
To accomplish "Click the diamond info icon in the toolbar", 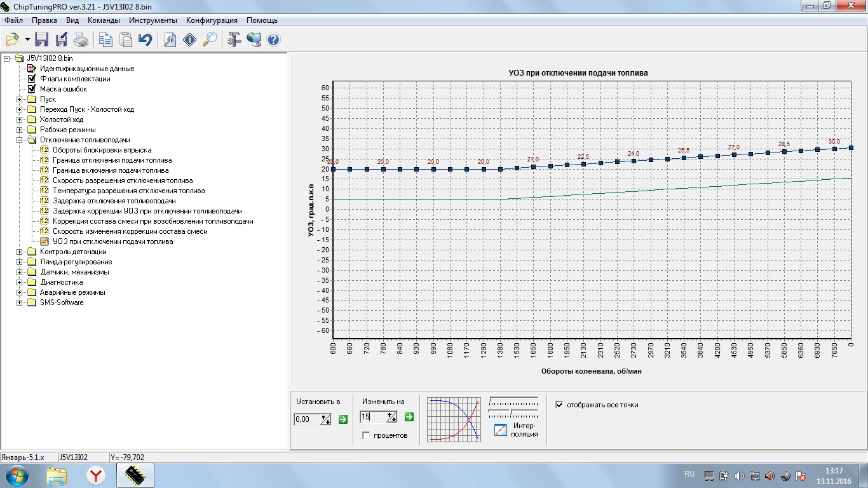I will [189, 40].
